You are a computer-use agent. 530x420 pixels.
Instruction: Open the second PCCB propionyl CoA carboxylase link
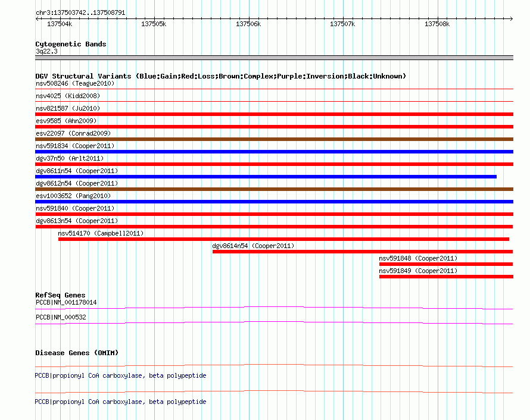tap(120, 402)
